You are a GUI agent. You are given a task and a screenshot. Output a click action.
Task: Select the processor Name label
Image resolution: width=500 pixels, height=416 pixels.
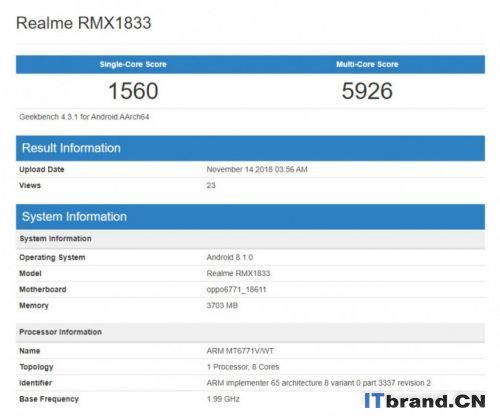30,351
